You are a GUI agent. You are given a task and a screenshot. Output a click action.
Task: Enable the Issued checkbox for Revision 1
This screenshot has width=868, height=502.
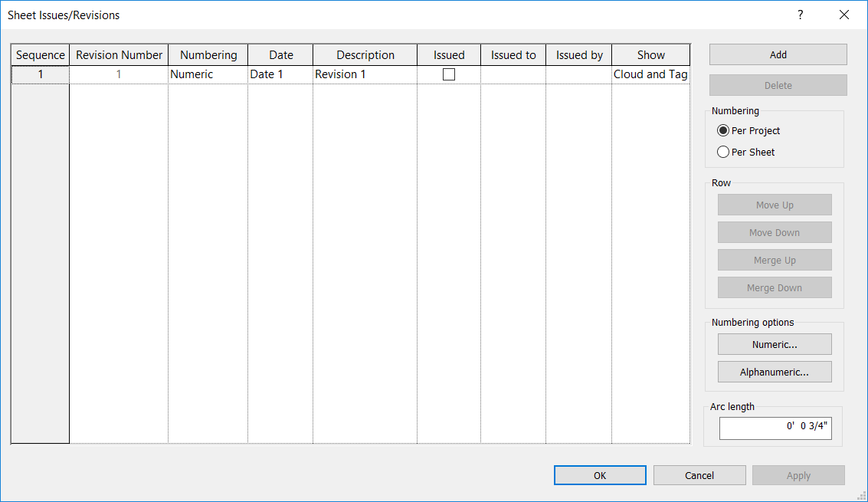(x=448, y=74)
